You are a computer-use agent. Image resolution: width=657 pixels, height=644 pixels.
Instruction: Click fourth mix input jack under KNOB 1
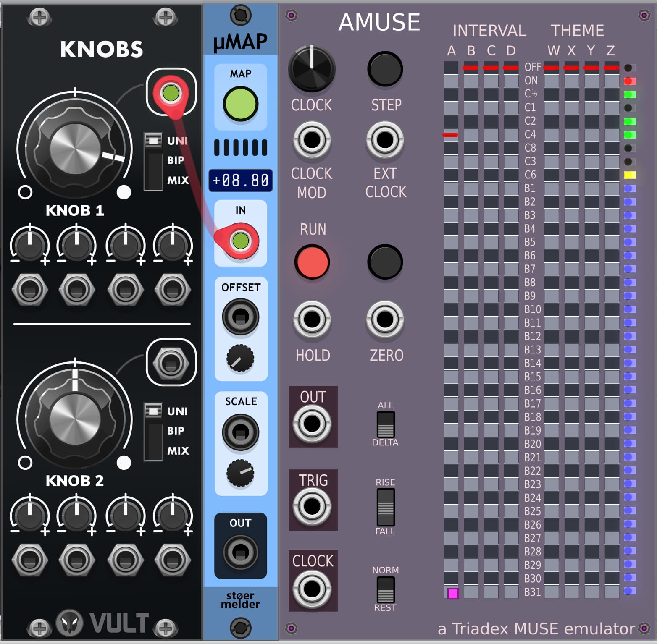[x=172, y=290]
